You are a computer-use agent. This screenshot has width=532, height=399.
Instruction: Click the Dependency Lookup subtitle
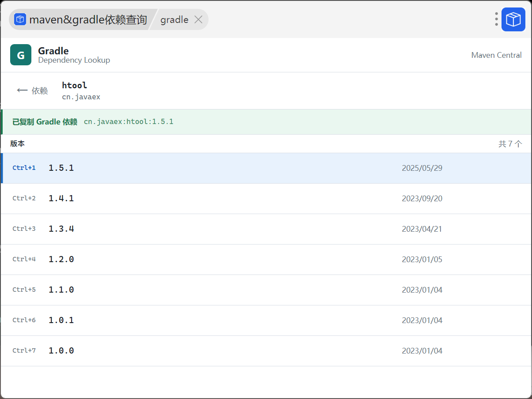[74, 60]
